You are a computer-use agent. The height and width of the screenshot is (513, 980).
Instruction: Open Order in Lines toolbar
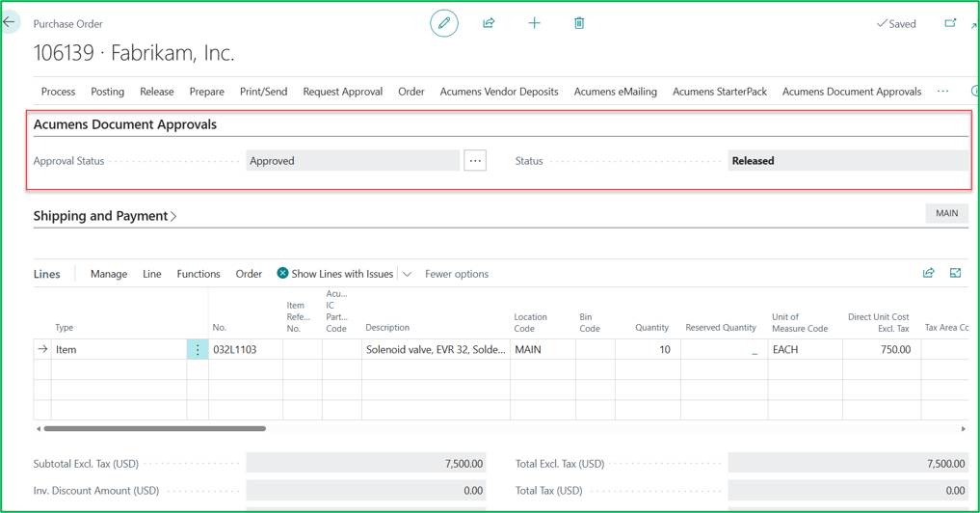coord(249,274)
